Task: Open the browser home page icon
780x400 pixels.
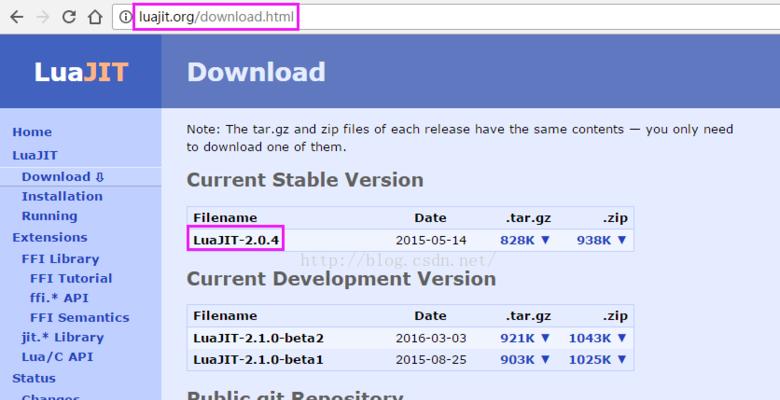Action: point(95,17)
